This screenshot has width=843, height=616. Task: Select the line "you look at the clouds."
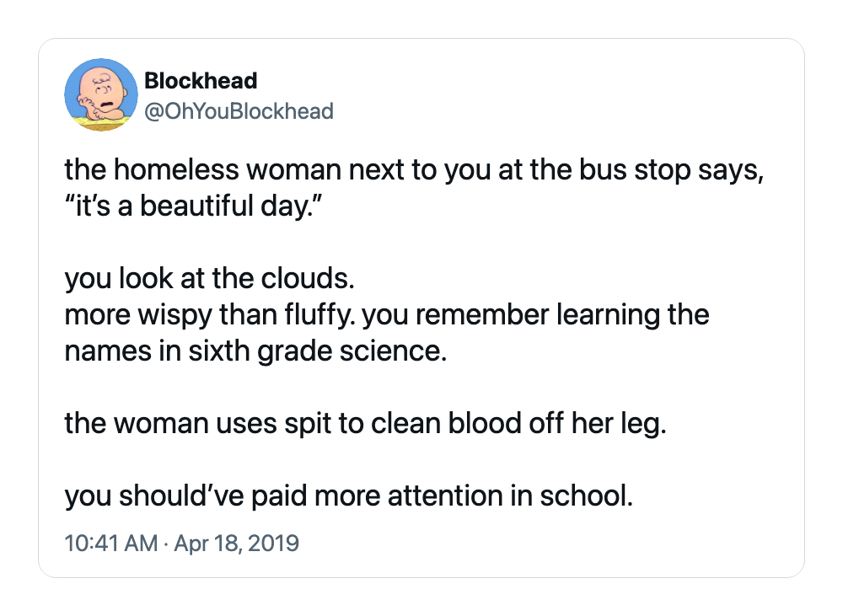coord(210,279)
